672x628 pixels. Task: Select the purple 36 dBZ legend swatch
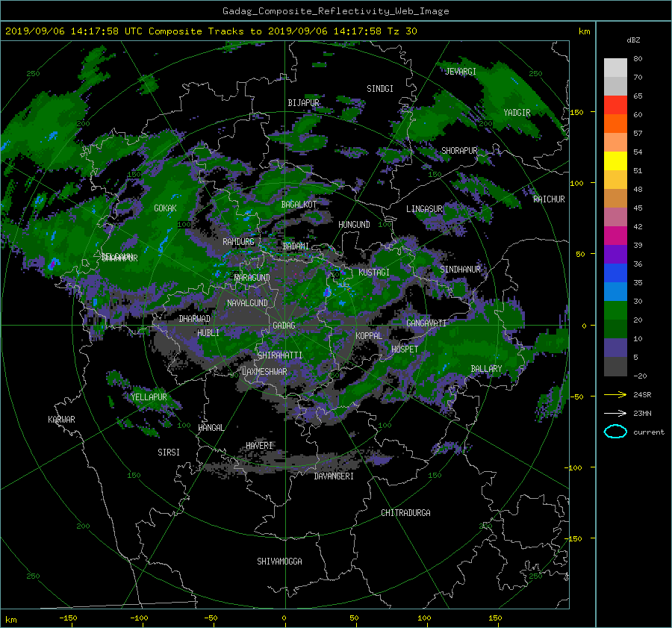pos(615,255)
